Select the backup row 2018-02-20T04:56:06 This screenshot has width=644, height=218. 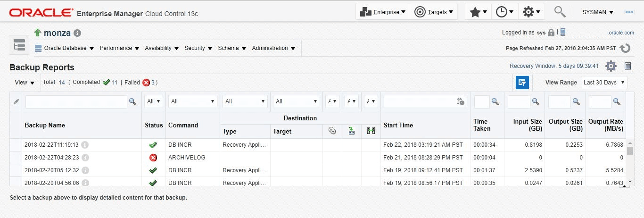[x=318, y=183]
